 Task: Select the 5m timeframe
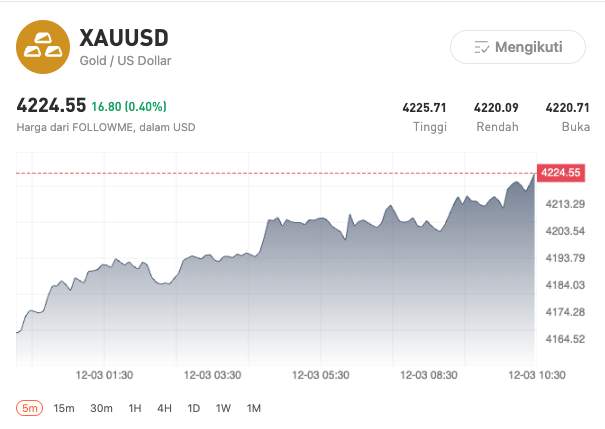(30, 408)
